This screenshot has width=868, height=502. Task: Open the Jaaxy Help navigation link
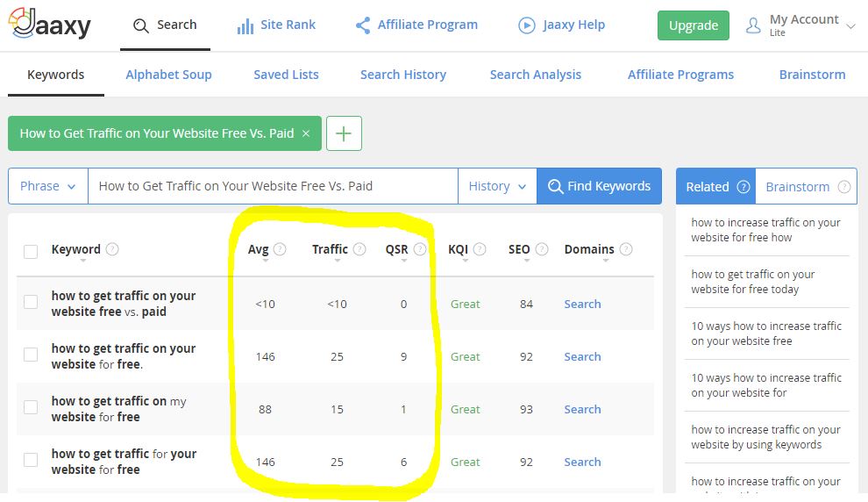click(x=562, y=25)
